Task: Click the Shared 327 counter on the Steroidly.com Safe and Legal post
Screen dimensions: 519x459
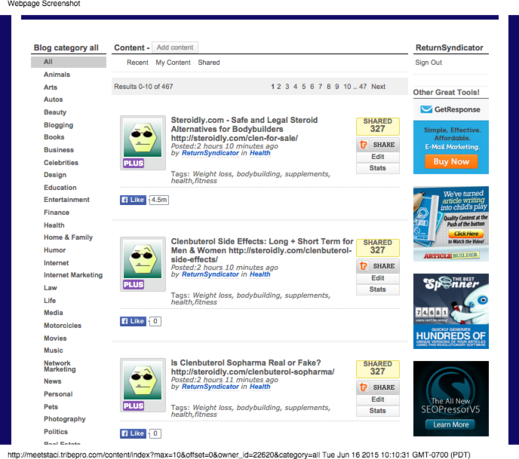Action: click(378, 126)
